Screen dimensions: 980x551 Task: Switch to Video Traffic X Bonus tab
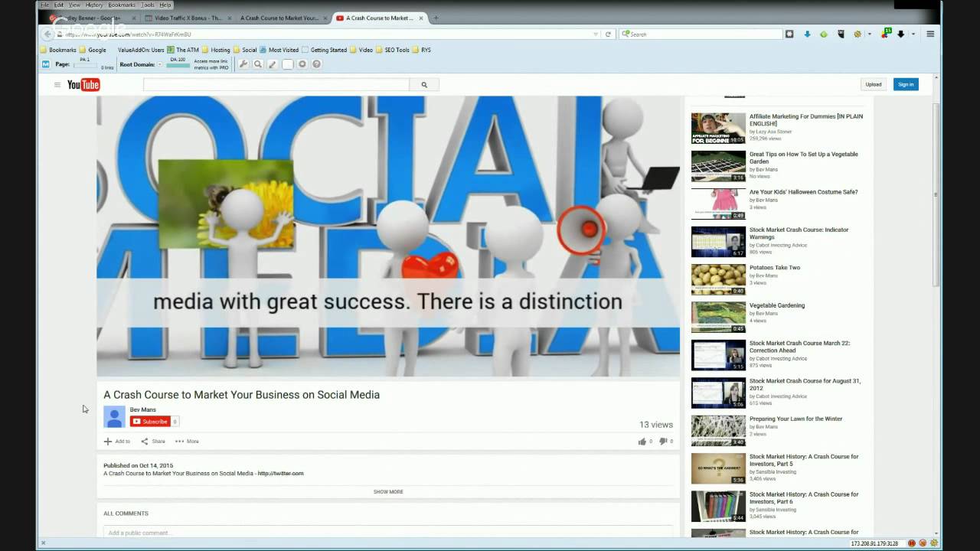tap(188, 18)
